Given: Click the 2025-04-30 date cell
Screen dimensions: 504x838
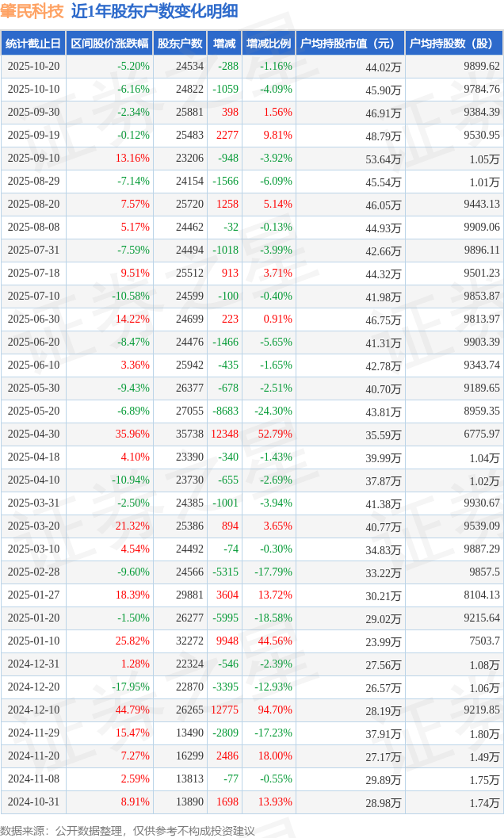Looking at the screenshot, I should [x=33, y=434].
